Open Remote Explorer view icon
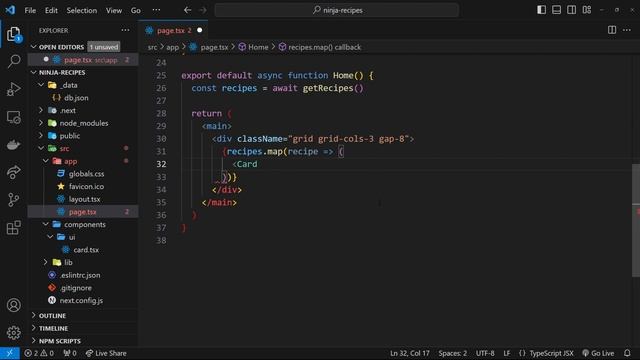The height and width of the screenshot is (360, 640). (13, 117)
